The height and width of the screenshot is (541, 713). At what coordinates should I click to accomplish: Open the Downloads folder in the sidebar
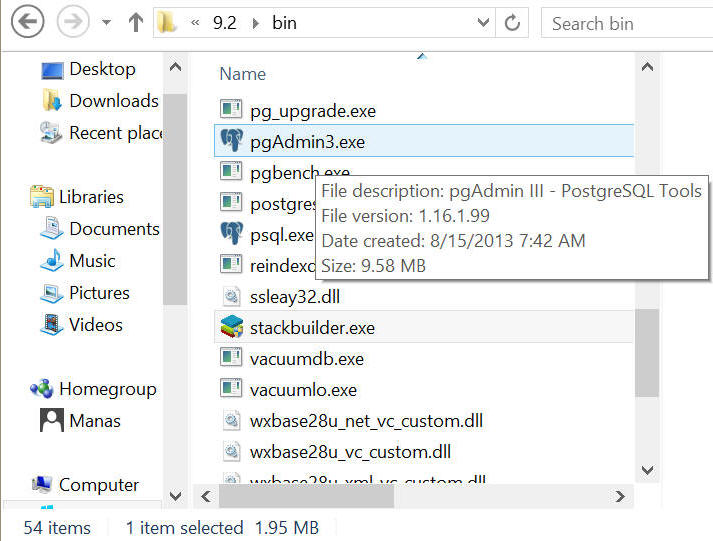pos(114,101)
